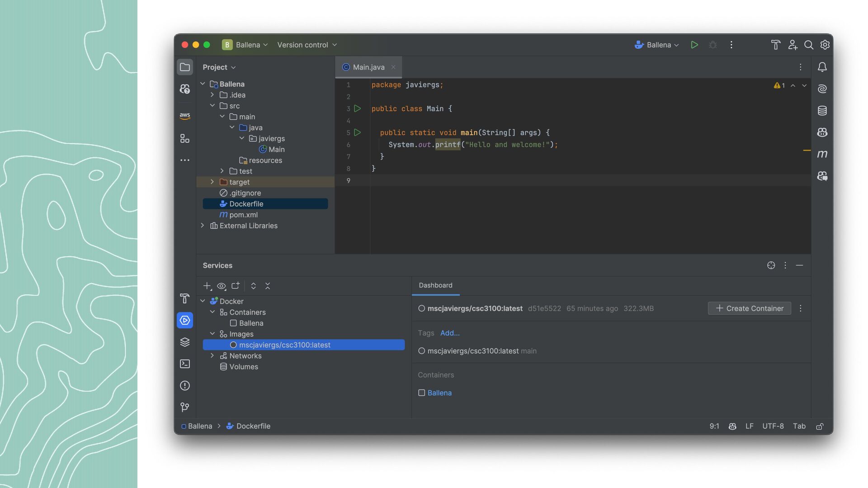Select the Dashboard tab in Services
This screenshot has width=868, height=488.
click(x=435, y=285)
